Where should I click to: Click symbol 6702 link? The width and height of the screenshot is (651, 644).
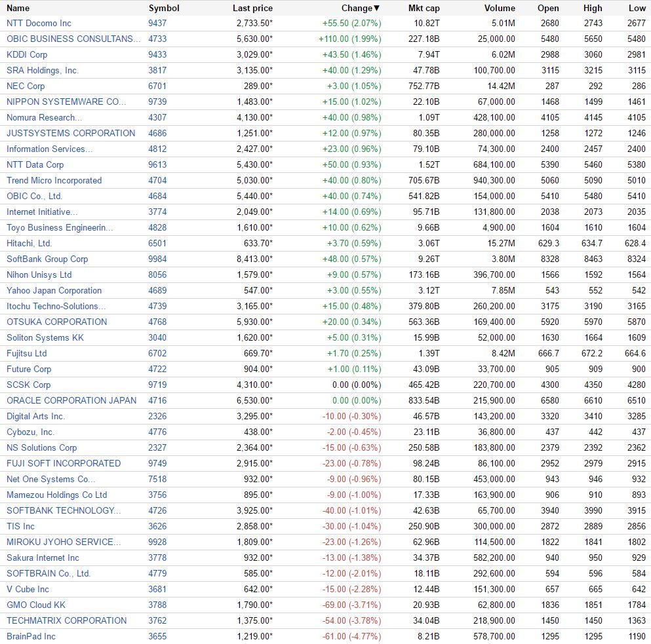157,354
